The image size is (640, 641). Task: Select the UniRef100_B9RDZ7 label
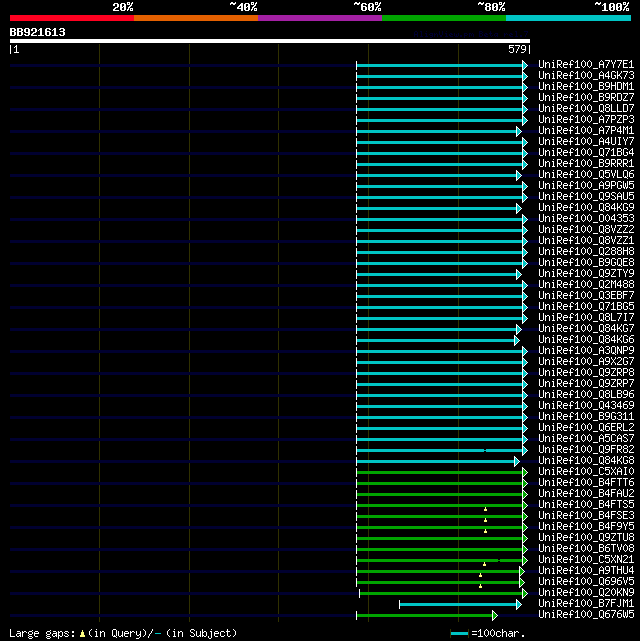pos(586,98)
